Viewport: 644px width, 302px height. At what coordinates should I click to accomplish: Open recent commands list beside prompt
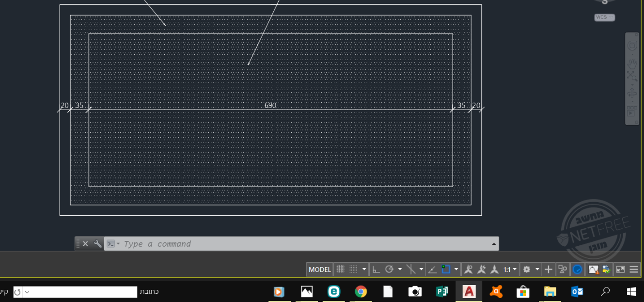pos(113,244)
